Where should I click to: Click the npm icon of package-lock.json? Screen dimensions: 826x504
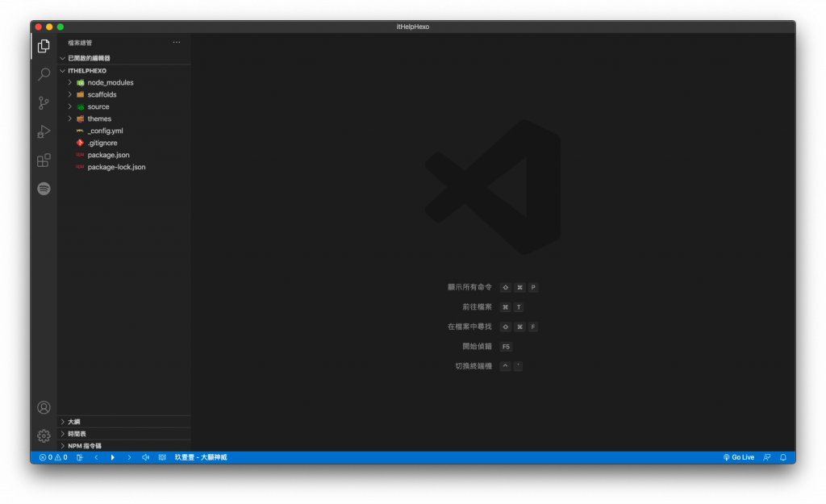(80, 167)
